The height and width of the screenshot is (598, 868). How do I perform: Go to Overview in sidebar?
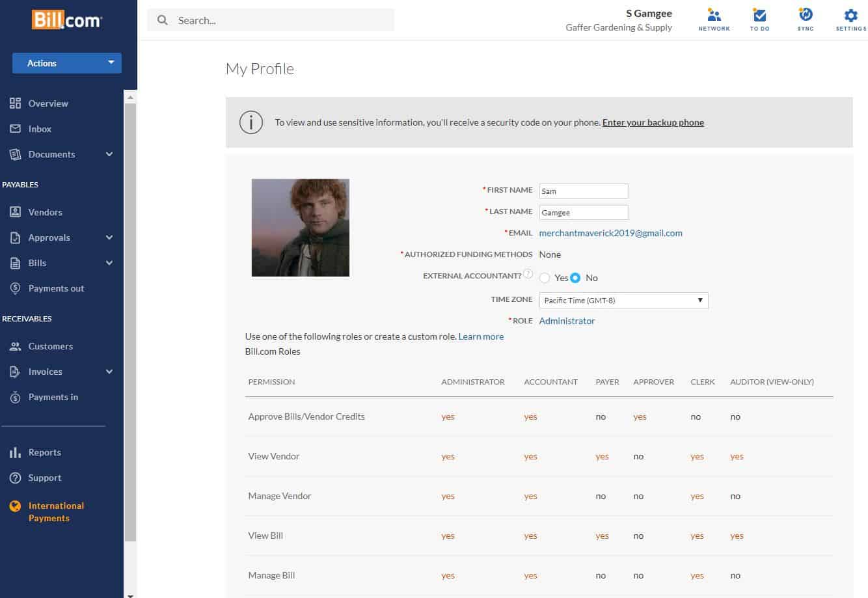(48, 103)
